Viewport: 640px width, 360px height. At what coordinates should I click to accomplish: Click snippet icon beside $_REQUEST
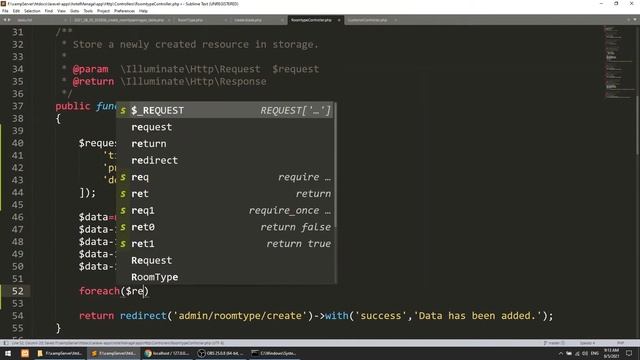[123, 111]
